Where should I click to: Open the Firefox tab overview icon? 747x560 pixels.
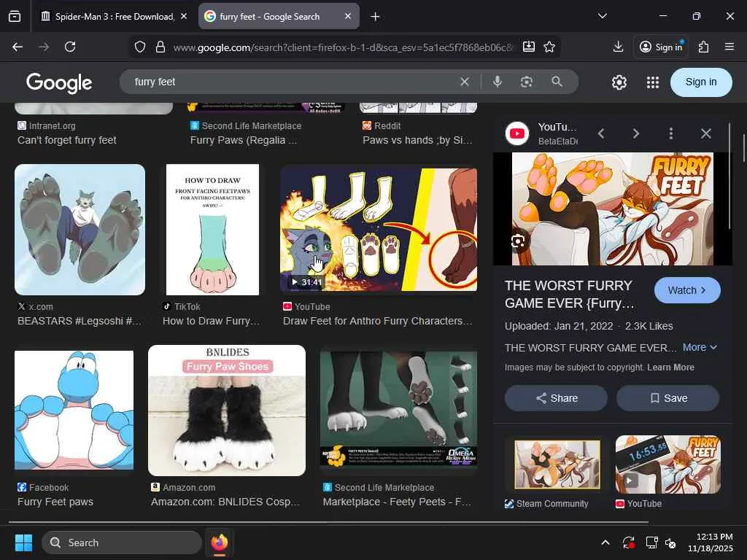click(x=15, y=17)
